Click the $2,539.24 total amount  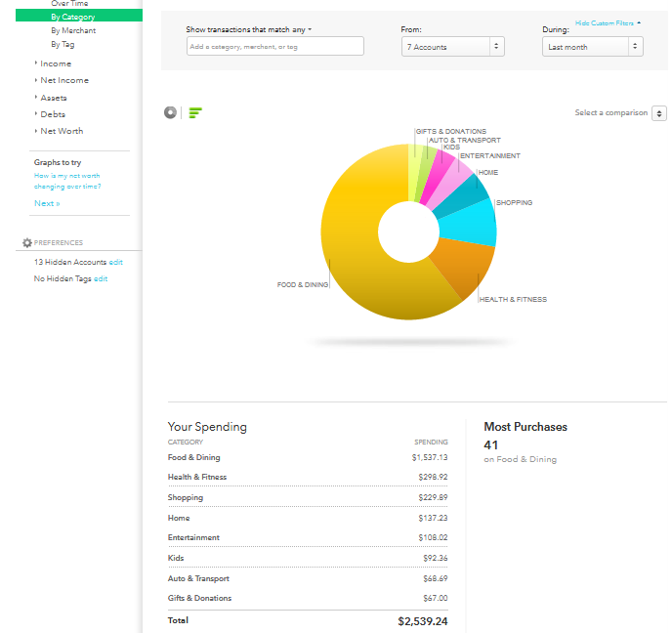coord(423,621)
